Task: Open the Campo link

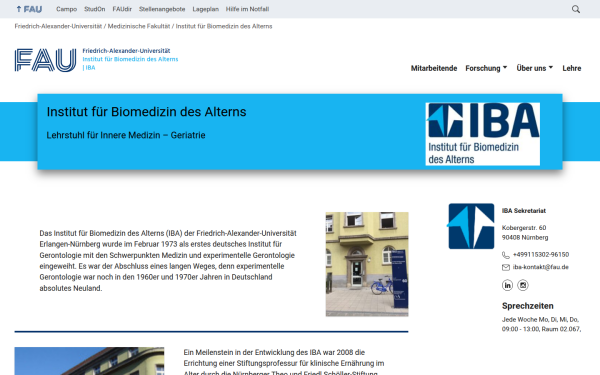Action: [x=67, y=9]
